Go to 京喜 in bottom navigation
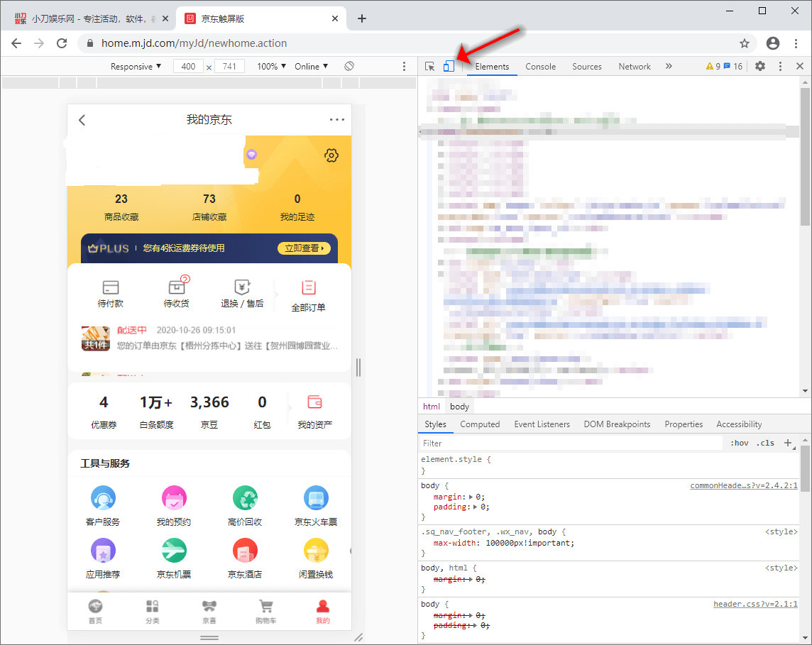Screen dimensions: 812x645 coord(209,612)
